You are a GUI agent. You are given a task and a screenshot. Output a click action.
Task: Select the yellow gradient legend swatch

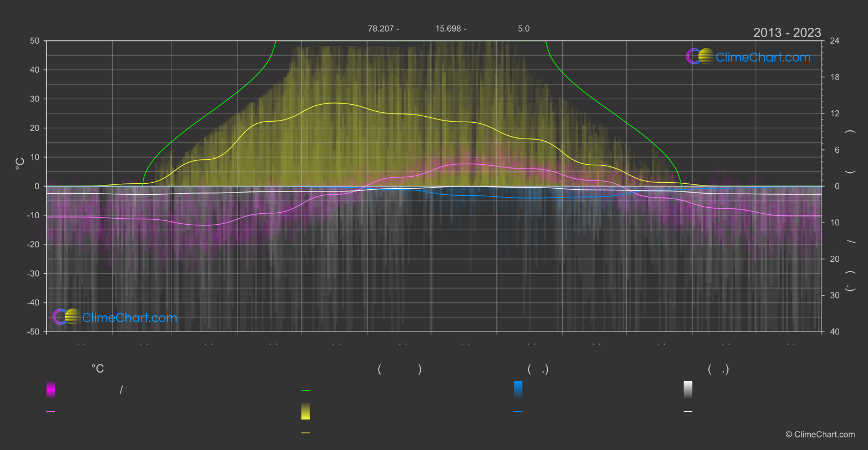pyautogui.click(x=306, y=411)
